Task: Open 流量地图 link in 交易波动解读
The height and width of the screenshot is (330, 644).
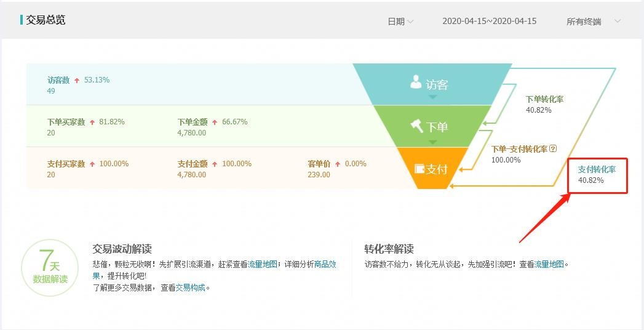Action: pyautogui.click(x=262, y=264)
